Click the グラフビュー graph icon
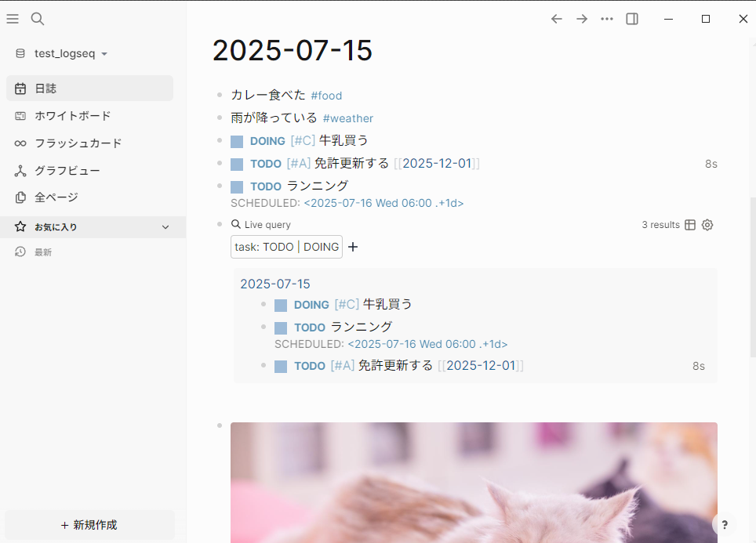 pyautogui.click(x=20, y=171)
